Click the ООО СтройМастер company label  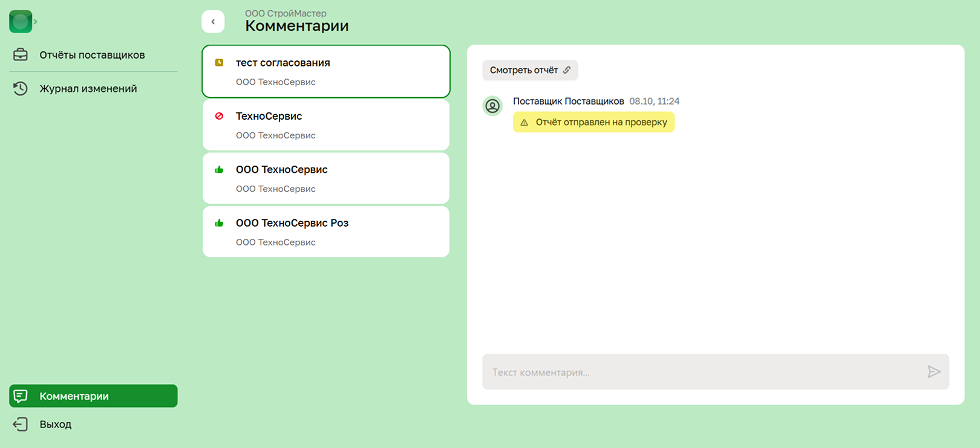point(286,13)
